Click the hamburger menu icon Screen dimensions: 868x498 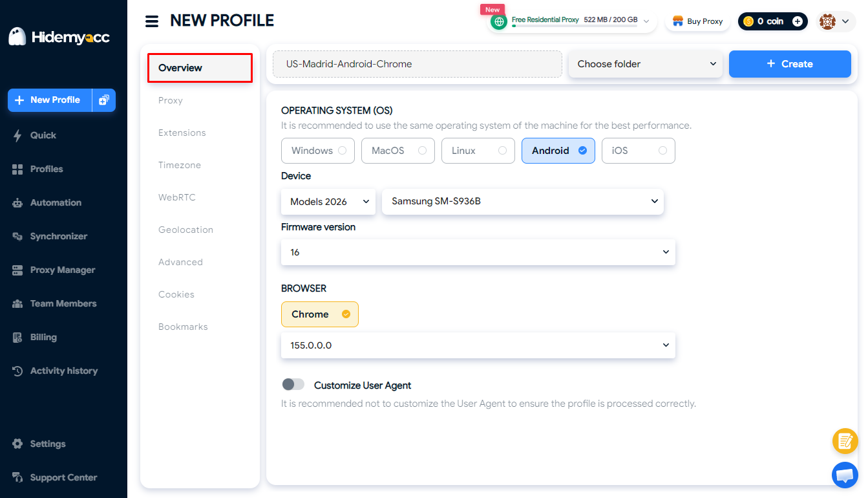coord(152,21)
